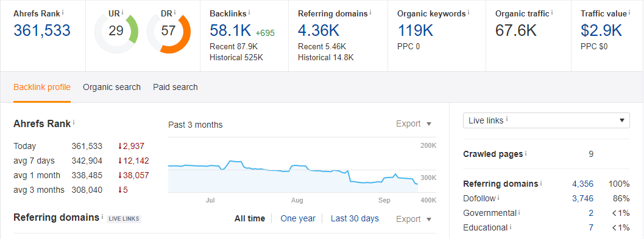Screen dimensions: 644x239
Task: Click the info icon beside Dofollow
Action: (x=498, y=198)
